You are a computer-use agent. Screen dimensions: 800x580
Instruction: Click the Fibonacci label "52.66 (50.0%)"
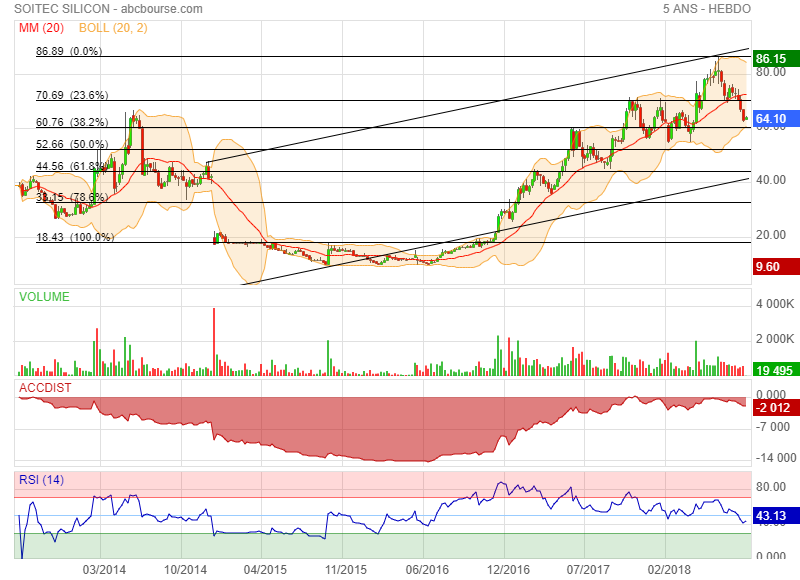[x=72, y=144]
